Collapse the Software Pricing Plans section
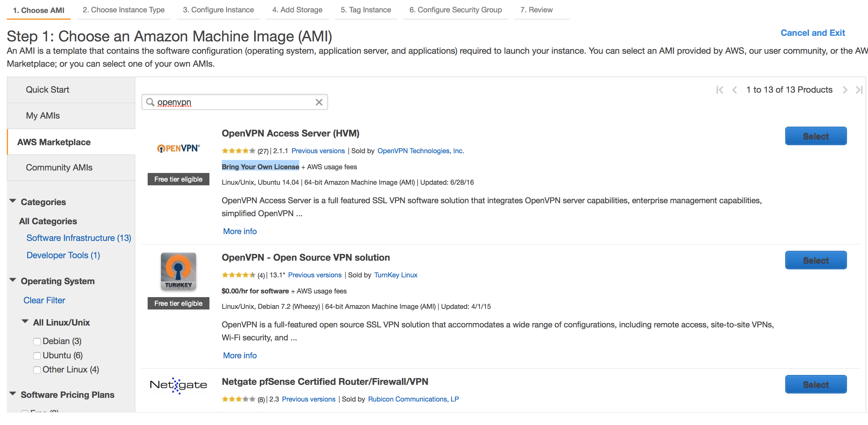868x425 pixels. (13, 394)
